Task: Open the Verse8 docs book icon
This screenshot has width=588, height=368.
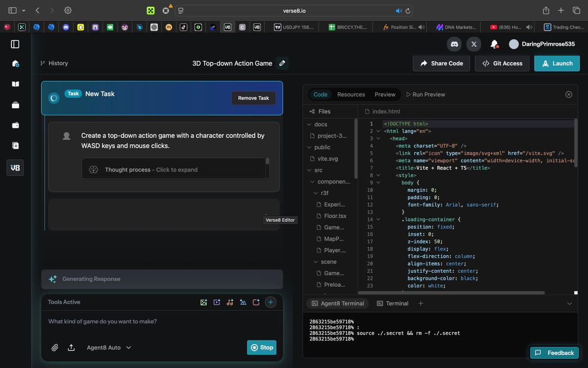Action: 15,84
